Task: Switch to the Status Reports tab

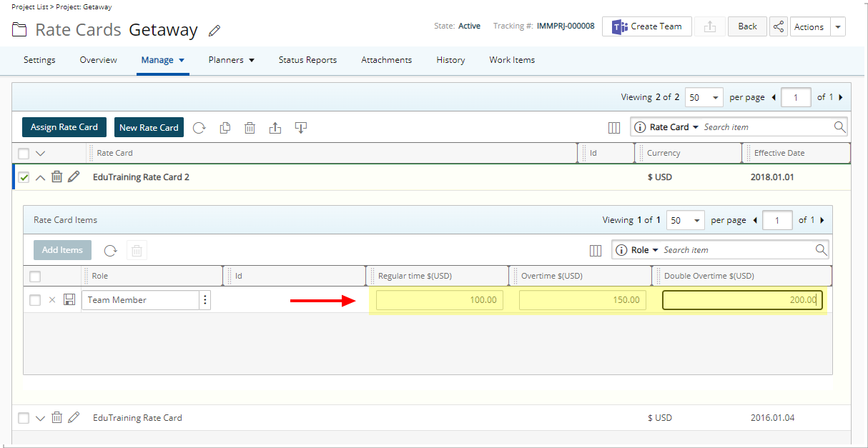Action: click(307, 60)
